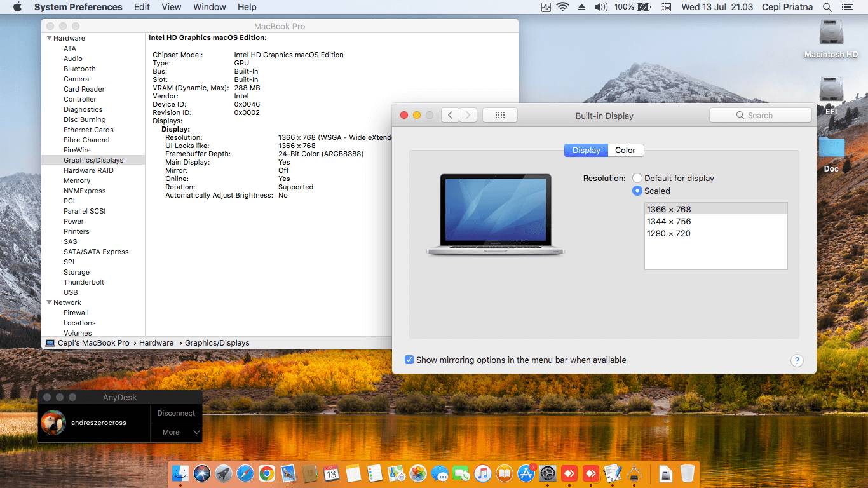Open Safari from the Dock
The height and width of the screenshot is (488, 868).
[245, 473]
